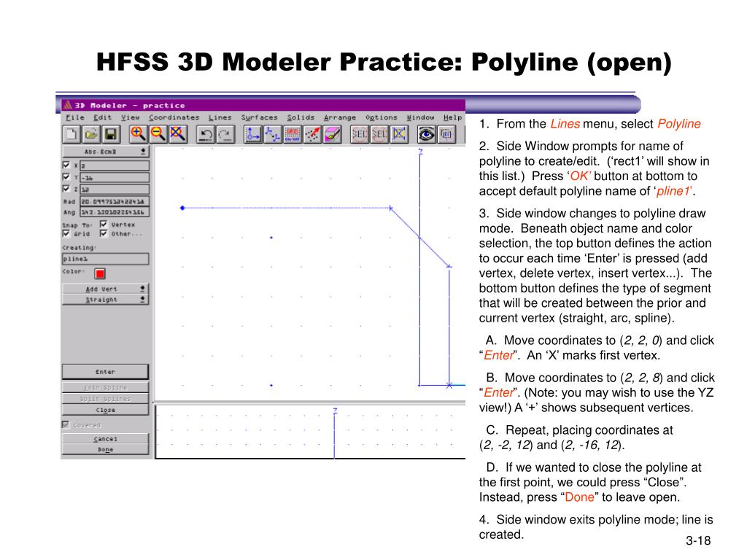The width and height of the screenshot is (747, 560).
Task: Toggle Snap To Other checkbox
Action: [104, 233]
